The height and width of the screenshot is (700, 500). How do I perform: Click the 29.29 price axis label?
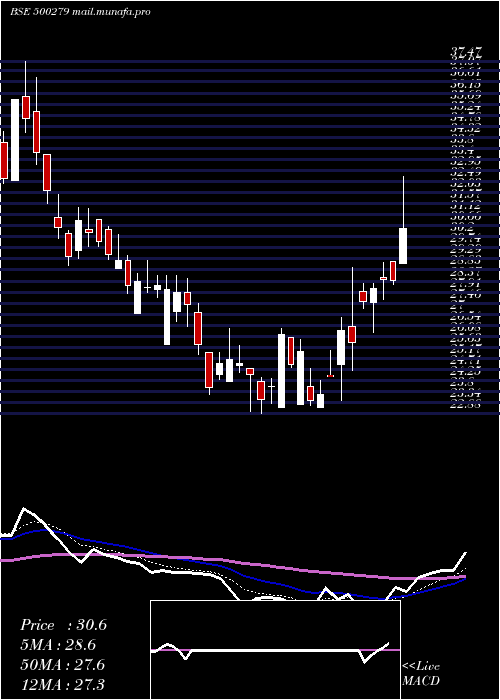466,250
